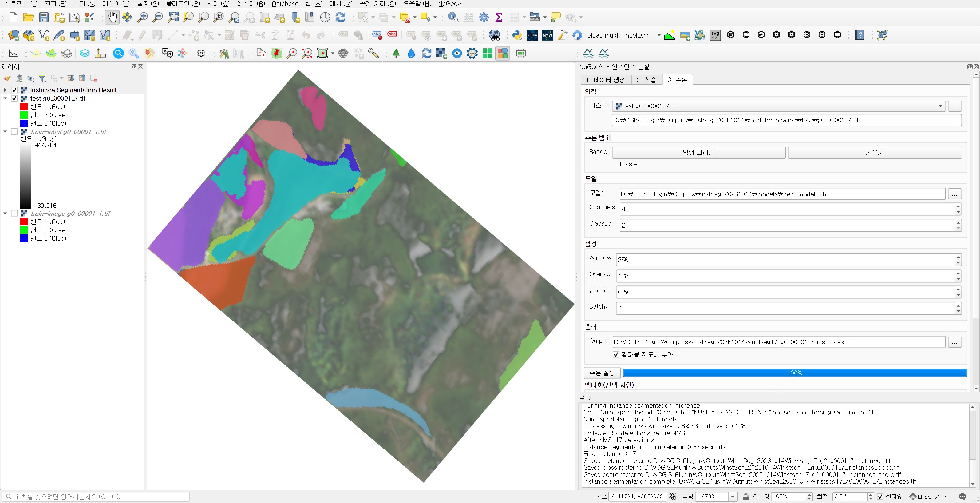Open the 래스터 (R) menu

point(251,4)
